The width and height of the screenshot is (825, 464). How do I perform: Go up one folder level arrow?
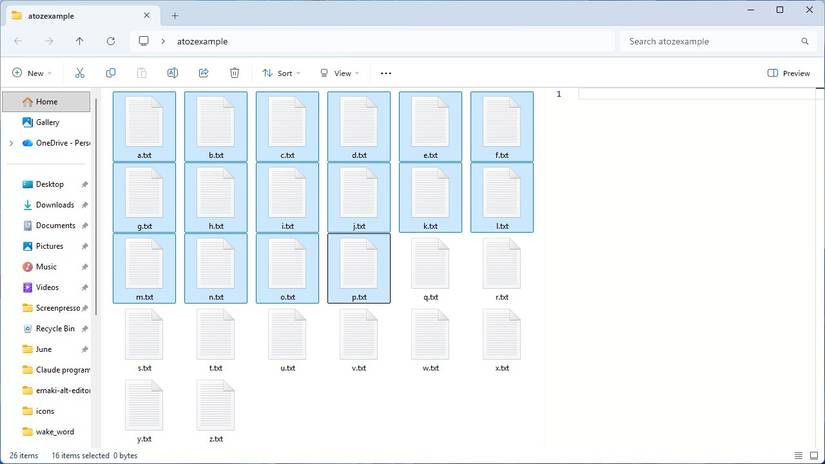[79, 41]
